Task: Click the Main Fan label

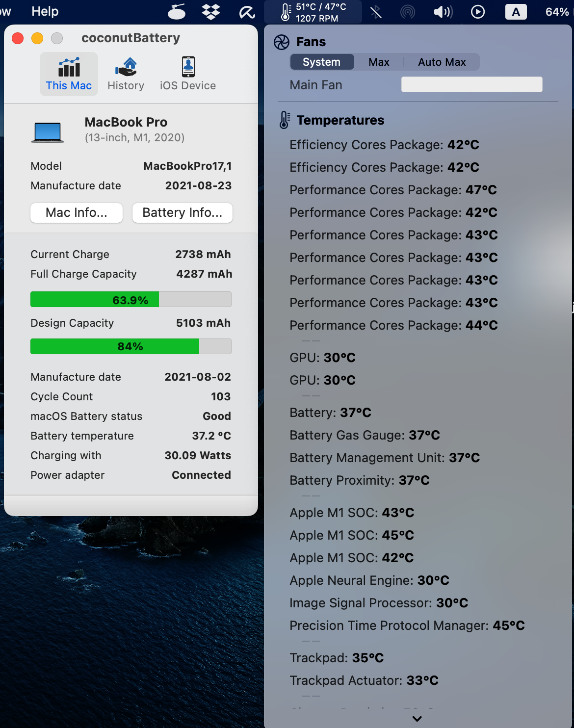Action: (316, 85)
